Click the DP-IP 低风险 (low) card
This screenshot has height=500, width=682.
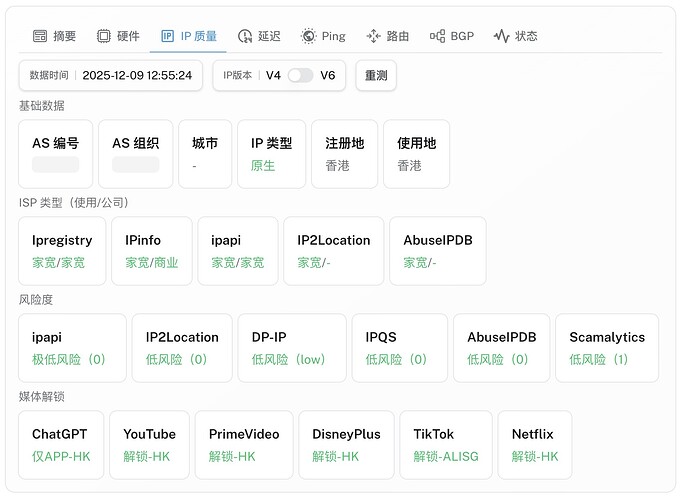[x=292, y=348]
